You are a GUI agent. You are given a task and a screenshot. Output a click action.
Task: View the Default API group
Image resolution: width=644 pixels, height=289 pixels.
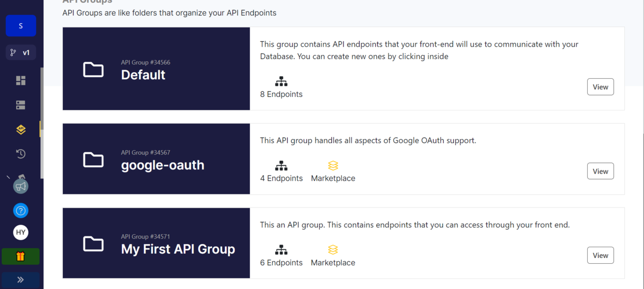coord(600,87)
